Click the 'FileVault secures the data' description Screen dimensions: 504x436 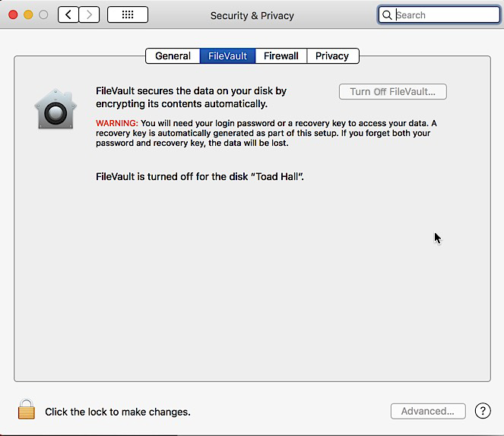tap(191, 97)
